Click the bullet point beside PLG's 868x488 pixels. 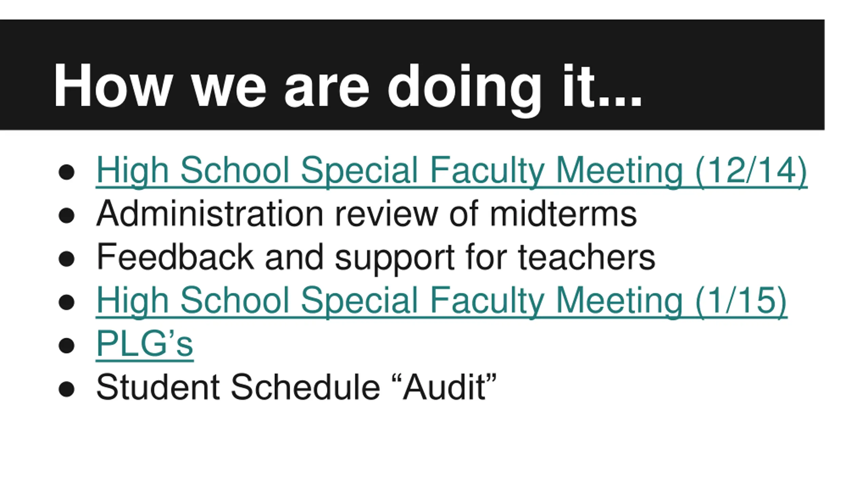coord(66,346)
